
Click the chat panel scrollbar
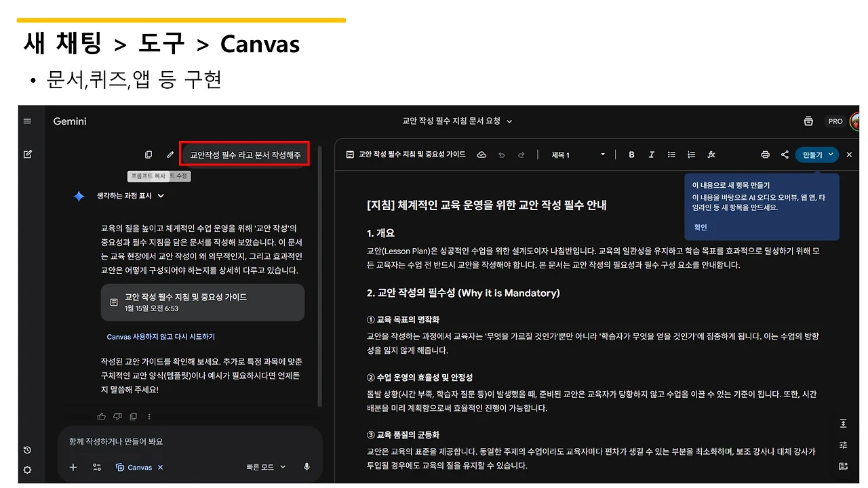point(319,278)
